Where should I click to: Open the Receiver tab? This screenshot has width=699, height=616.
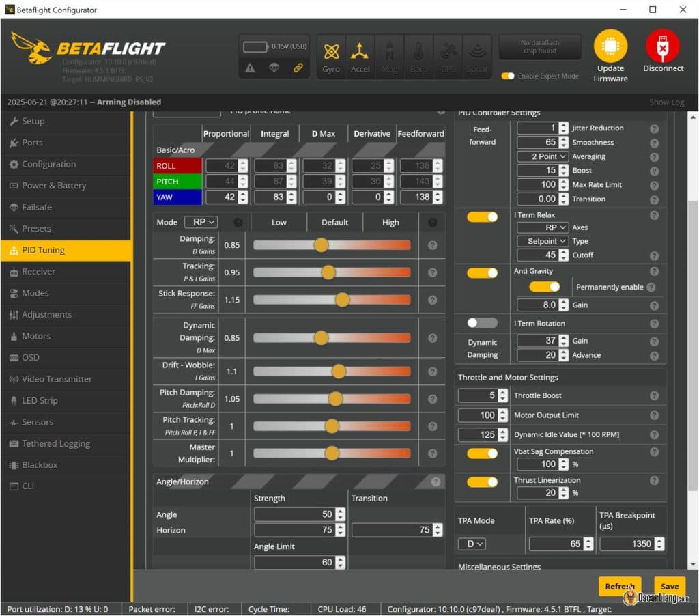[x=66, y=272]
